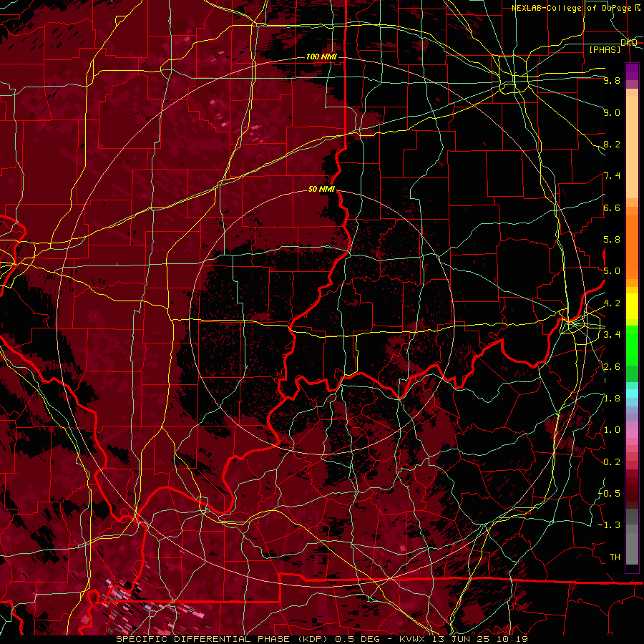Click the 9.8 value on the color scale
The image size is (644, 644).
tap(612, 80)
